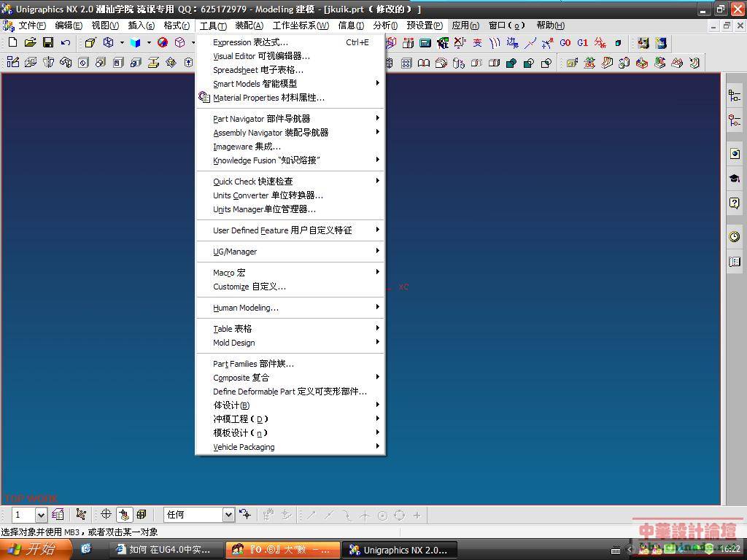The image size is (747, 560).
Task: Click the taskbar quick-launch browser icon
Action: pyautogui.click(x=86, y=549)
